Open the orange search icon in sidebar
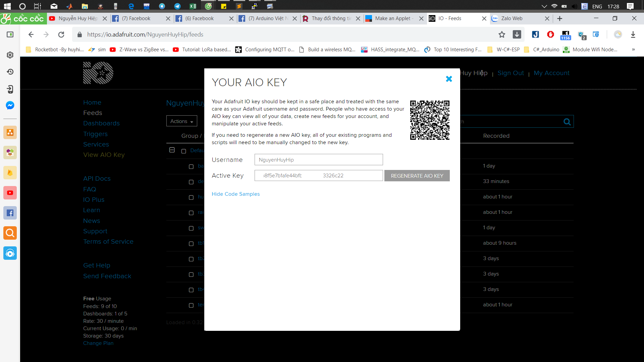644x362 pixels. [10, 233]
